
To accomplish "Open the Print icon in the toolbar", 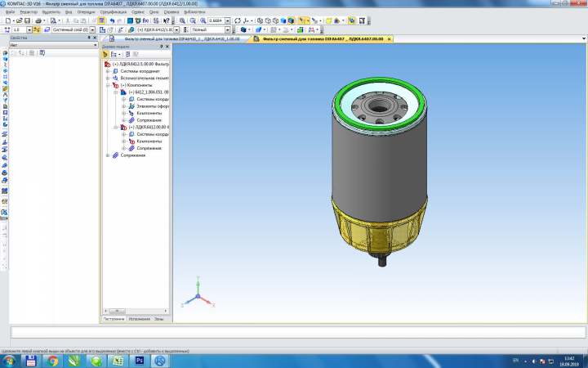I will (x=38, y=20).
